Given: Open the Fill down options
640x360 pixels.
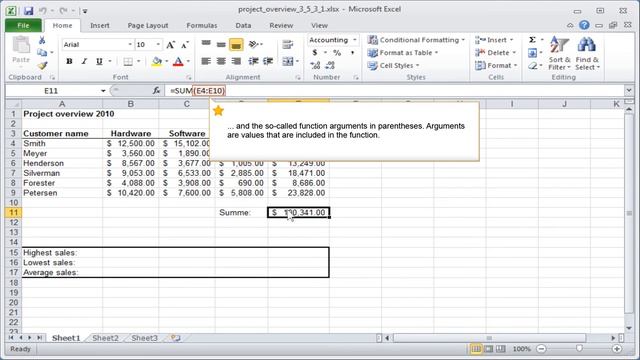Looking at the screenshot, I should 532,53.
